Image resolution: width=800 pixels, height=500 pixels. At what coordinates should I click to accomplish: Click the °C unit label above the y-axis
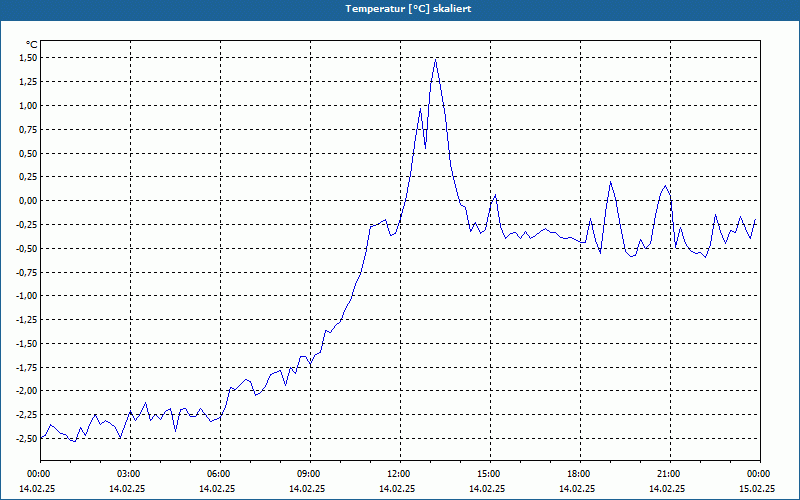(32, 45)
